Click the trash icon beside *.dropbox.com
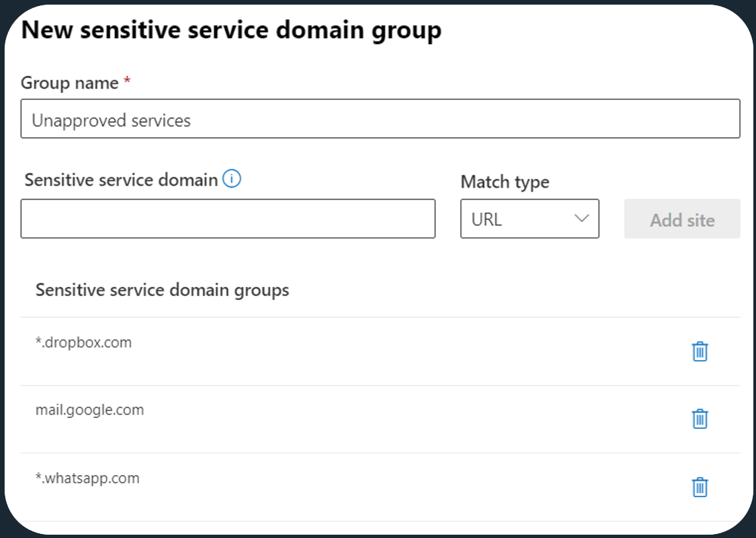Viewport: 756px width, 538px height. click(x=699, y=351)
